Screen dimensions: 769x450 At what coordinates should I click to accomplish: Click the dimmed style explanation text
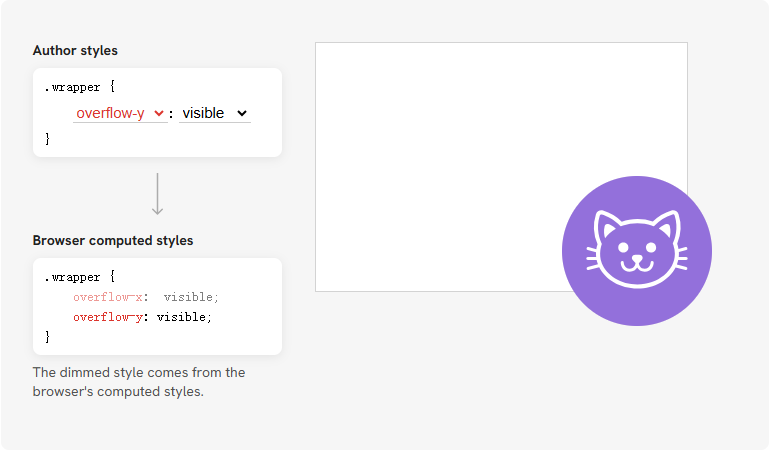pyautogui.click(x=139, y=382)
